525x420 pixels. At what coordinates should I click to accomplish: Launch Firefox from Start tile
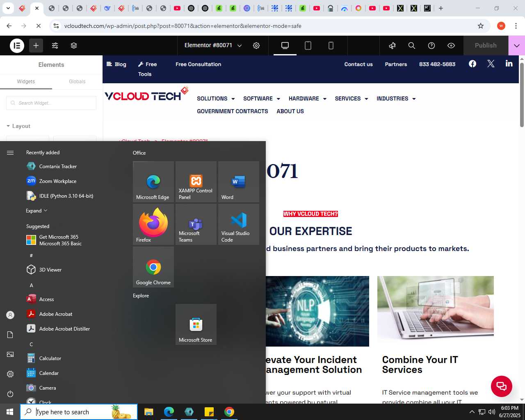[153, 224]
